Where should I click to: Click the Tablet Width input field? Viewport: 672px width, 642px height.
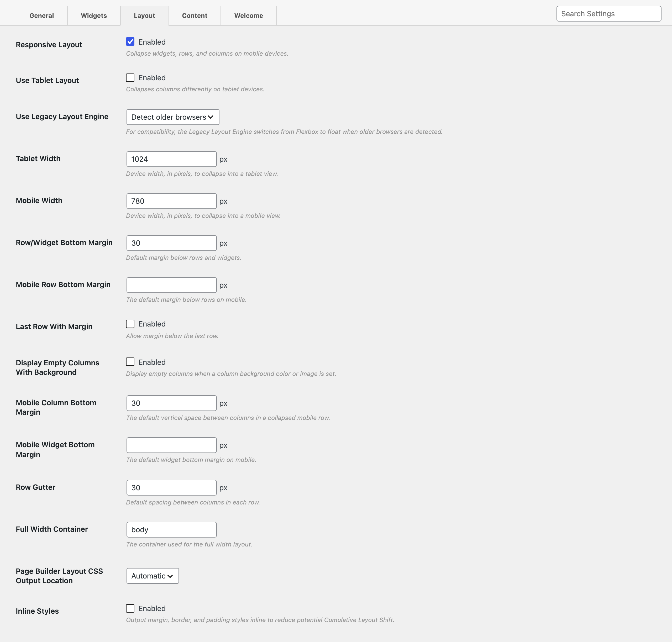[x=171, y=159]
